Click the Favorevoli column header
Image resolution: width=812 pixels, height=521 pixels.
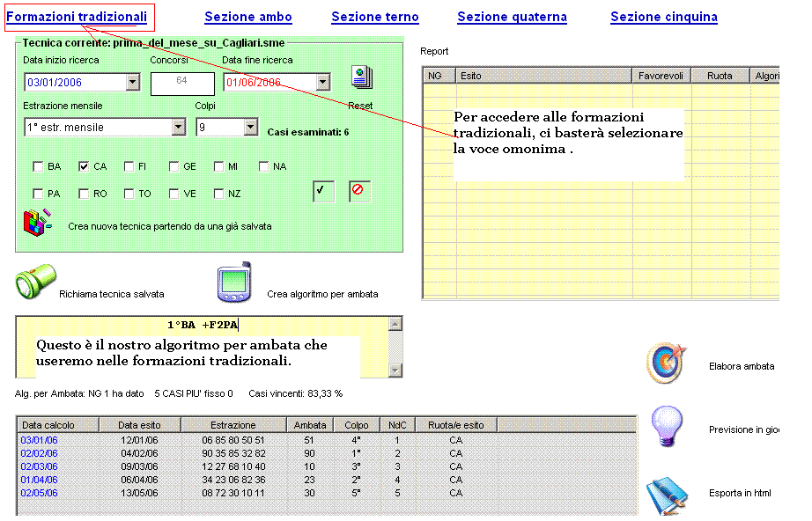coord(661,76)
